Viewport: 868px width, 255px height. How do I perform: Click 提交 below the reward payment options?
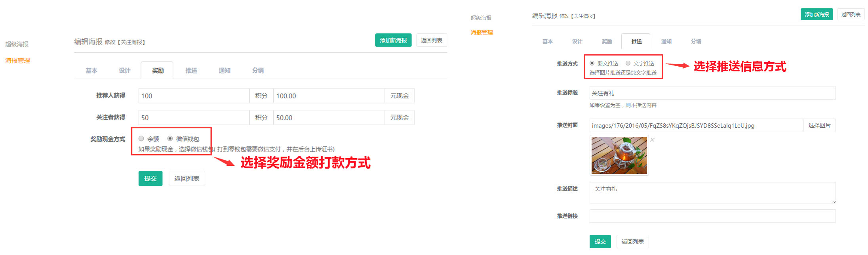click(150, 179)
